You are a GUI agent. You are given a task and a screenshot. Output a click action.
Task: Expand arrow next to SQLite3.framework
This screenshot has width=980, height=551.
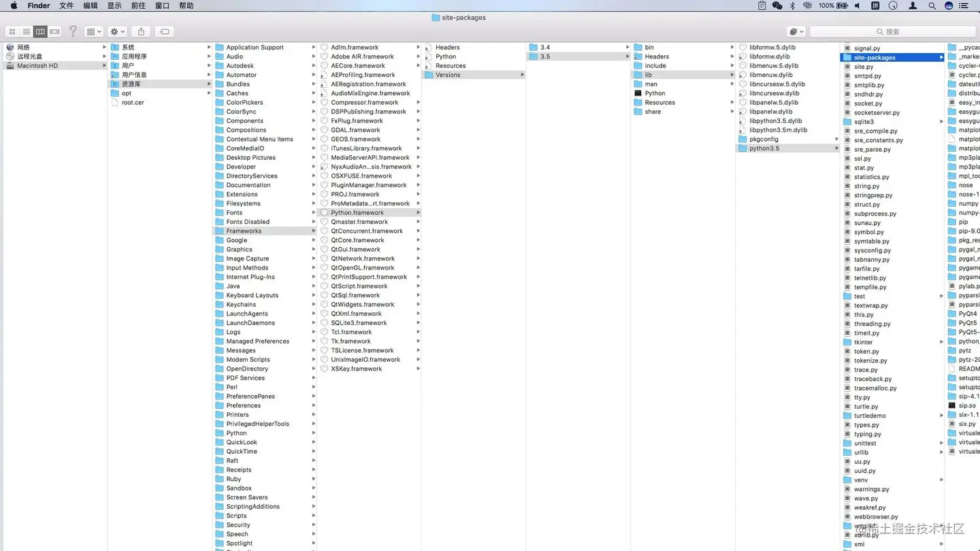click(x=419, y=323)
